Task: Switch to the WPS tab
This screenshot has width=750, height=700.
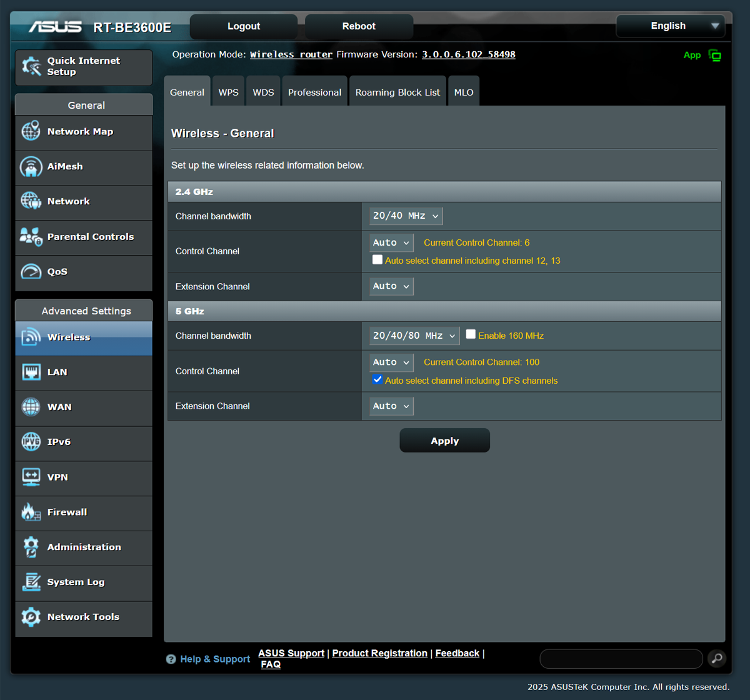Action: click(x=228, y=92)
